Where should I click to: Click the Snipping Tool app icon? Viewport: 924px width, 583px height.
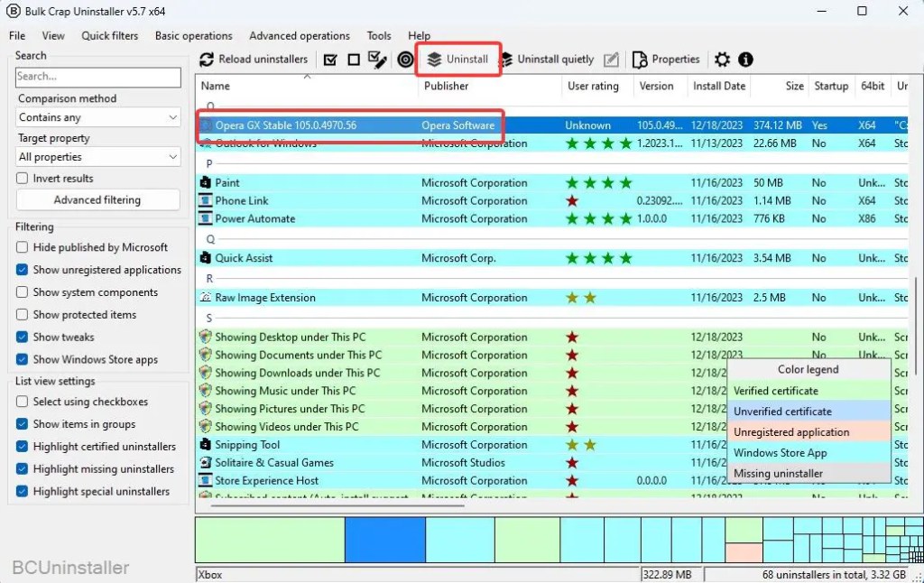(x=205, y=445)
